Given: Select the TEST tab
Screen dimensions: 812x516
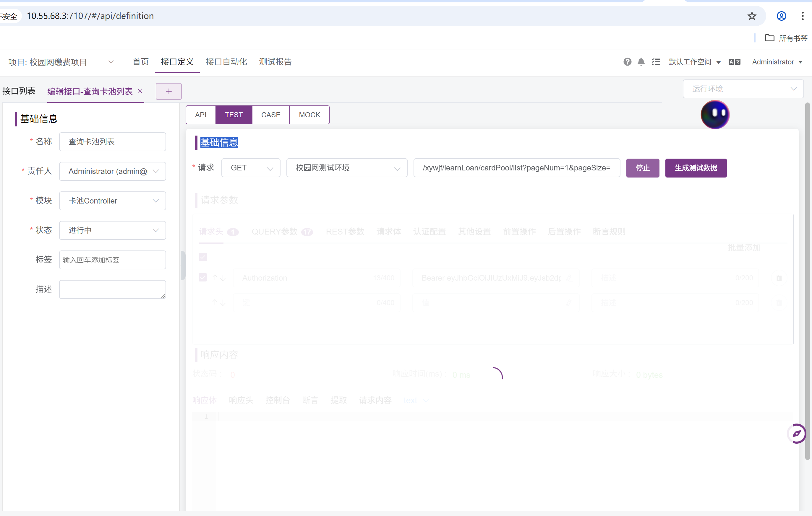Looking at the screenshot, I should pos(234,115).
